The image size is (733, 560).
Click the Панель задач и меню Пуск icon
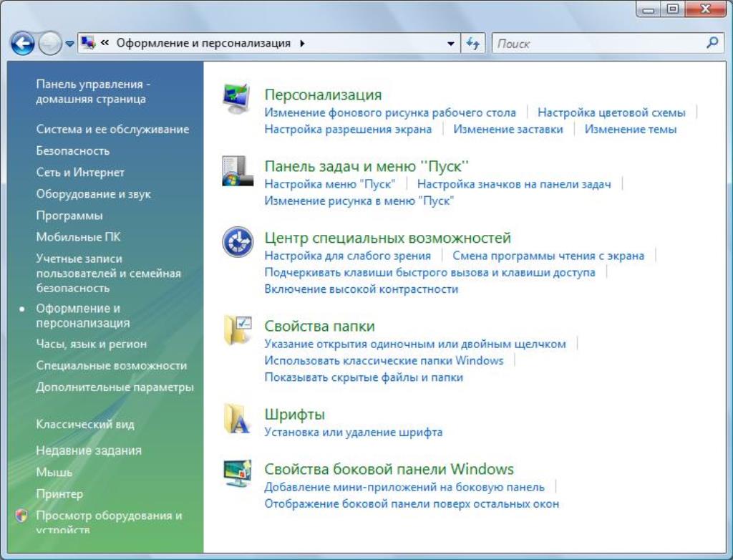click(238, 170)
